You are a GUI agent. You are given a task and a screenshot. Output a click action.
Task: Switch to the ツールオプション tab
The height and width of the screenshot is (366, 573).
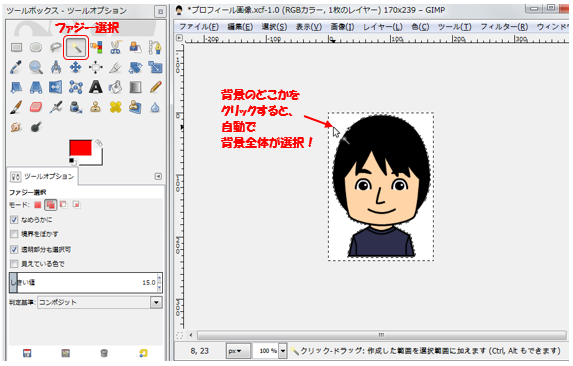[42, 177]
